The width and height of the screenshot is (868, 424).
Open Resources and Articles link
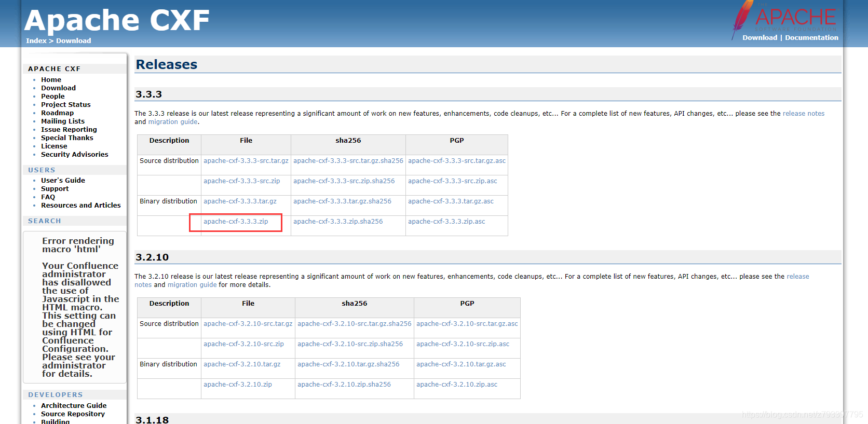(81, 206)
